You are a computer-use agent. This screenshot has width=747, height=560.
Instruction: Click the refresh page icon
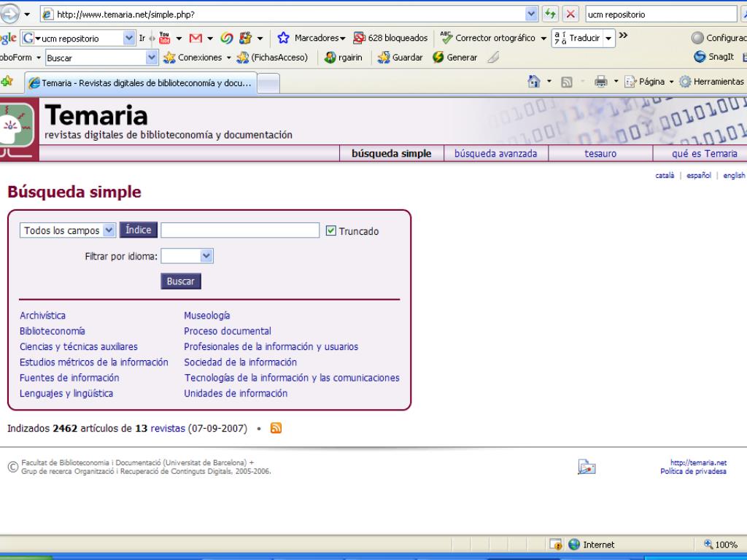click(x=550, y=14)
